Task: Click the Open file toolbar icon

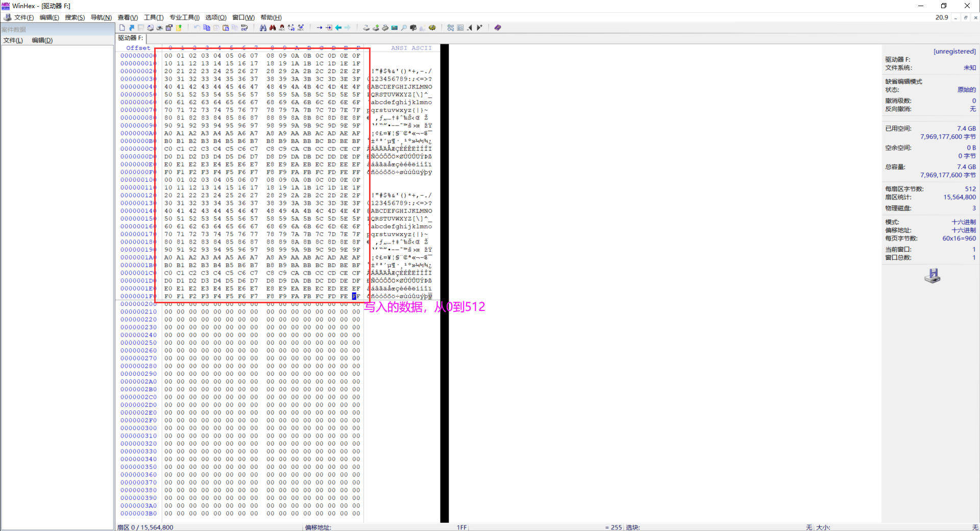Action: coord(132,28)
